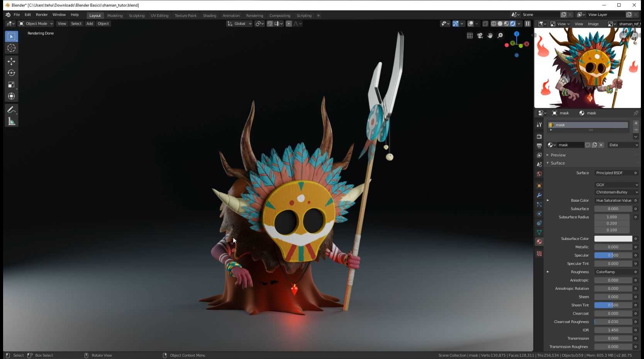Open the Modifiers wrench properties tab
Image resolution: width=644 pixels, height=359 pixels.
pyautogui.click(x=539, y=195)
